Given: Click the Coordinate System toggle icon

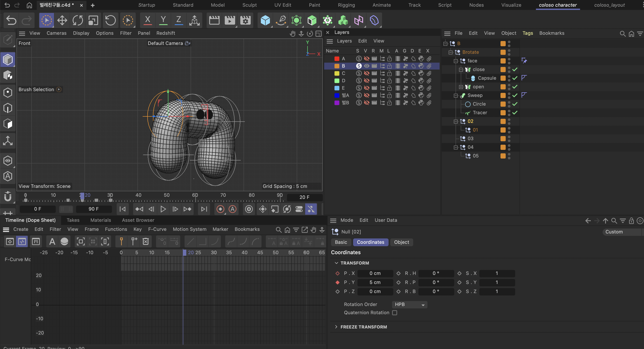Looking at the screenshot, I should click(x=194, y=20).
